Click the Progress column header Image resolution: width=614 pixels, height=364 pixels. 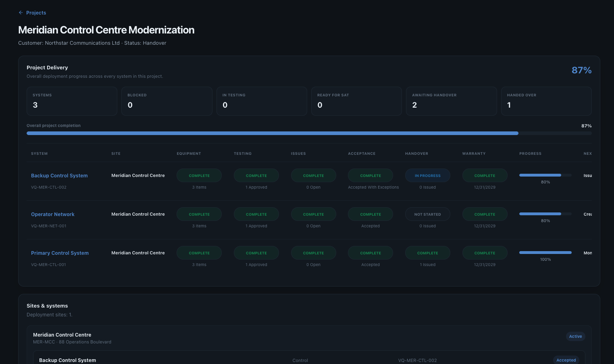click(530, 154)
